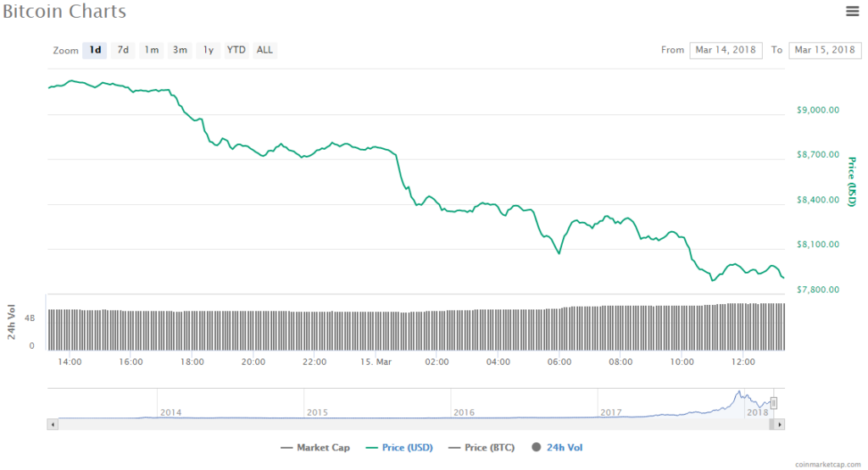Show ALL historical data
Image resolution: width=868 pixels, height=470 pixels.
click(264, 50)
